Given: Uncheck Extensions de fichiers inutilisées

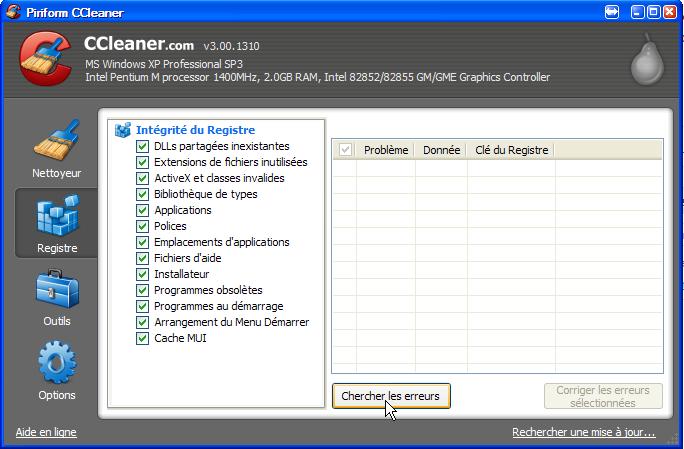Looking at the screenshot, I should click(142, 162).
